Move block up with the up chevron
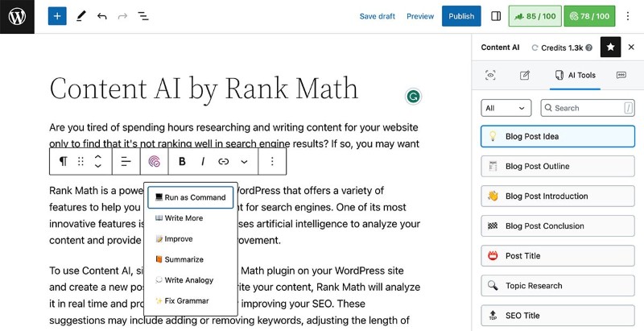The width and height of the screenshot is (644, 331). (97, 156)
